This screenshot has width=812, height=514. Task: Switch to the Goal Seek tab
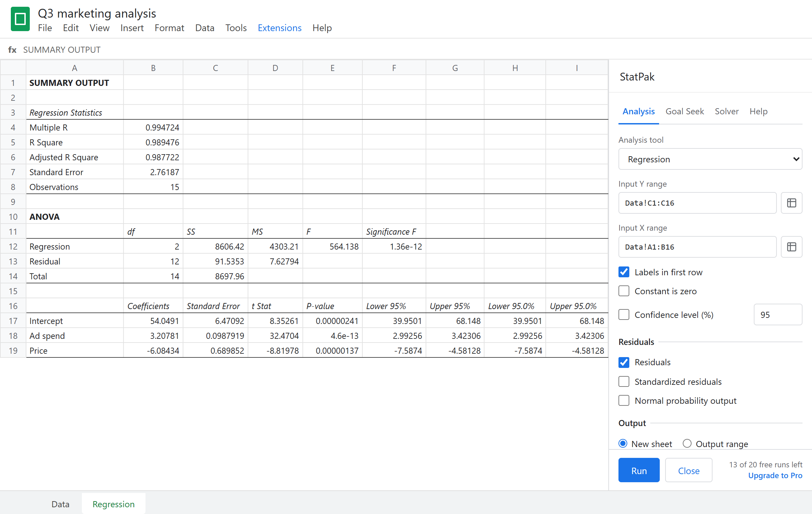tap(685, 112)
